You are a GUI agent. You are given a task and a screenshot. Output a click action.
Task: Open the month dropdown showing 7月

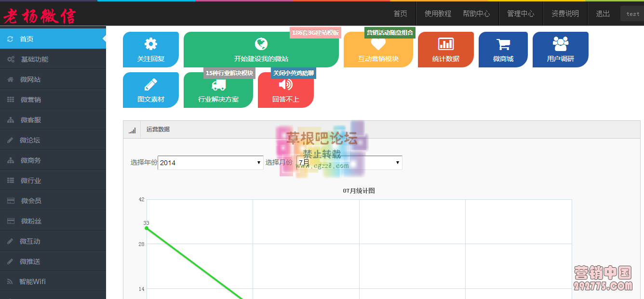coord(349,163)
